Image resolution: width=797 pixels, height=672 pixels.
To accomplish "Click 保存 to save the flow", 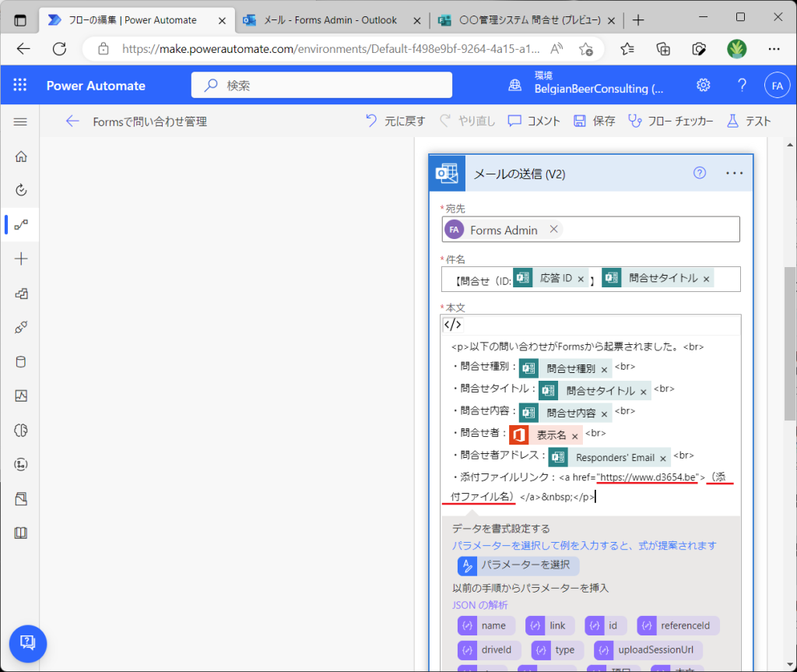I will (x=594, y=121).
